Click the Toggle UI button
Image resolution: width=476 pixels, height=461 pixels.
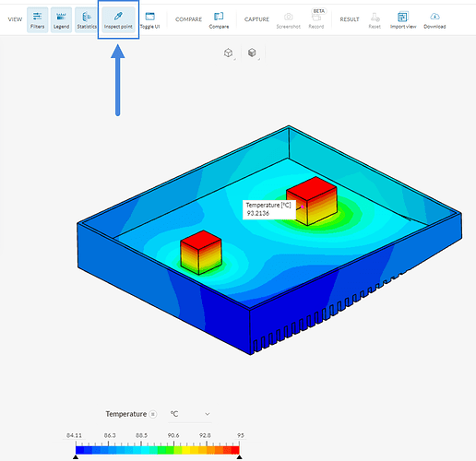tap(150, 20)
